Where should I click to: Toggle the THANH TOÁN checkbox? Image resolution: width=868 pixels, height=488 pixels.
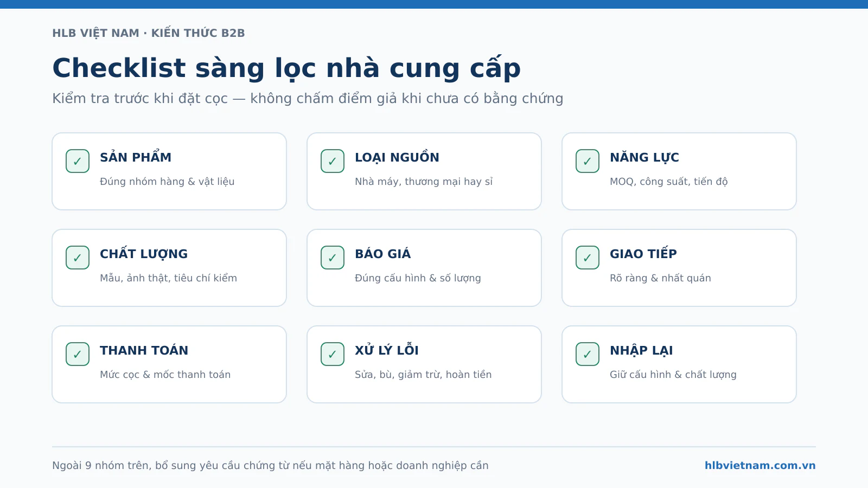point(78,354)
